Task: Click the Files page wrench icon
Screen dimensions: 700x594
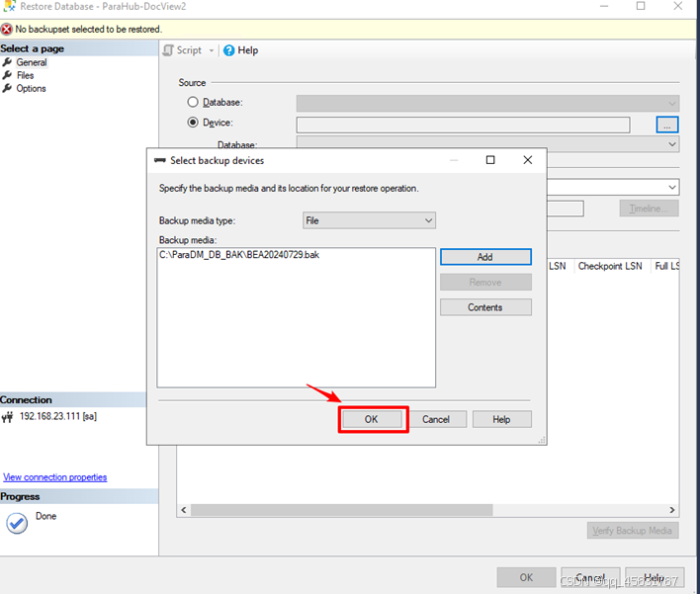Action: [7, 75]
